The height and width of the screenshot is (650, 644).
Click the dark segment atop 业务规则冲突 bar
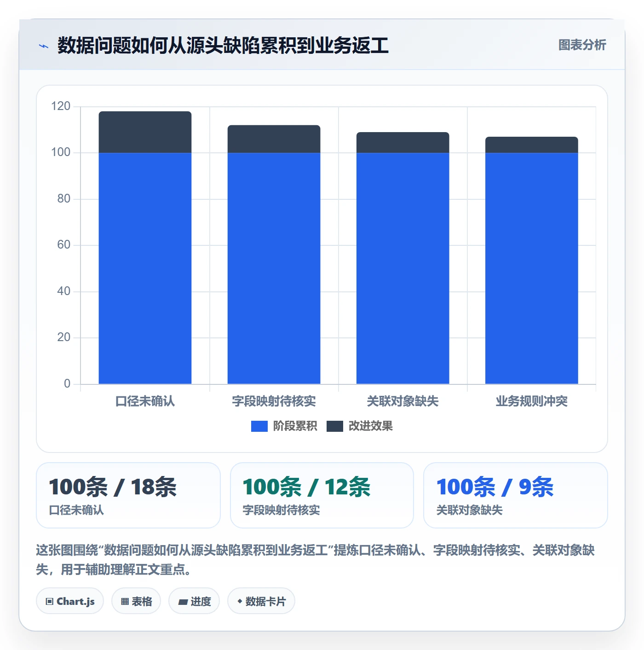tap(531, 145)
